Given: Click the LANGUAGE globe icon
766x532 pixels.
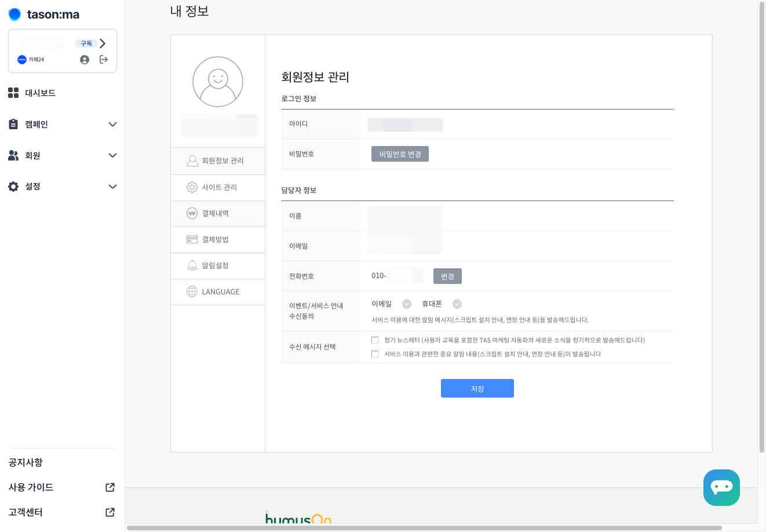Looking at the screenshot, I should click(192, 291).
